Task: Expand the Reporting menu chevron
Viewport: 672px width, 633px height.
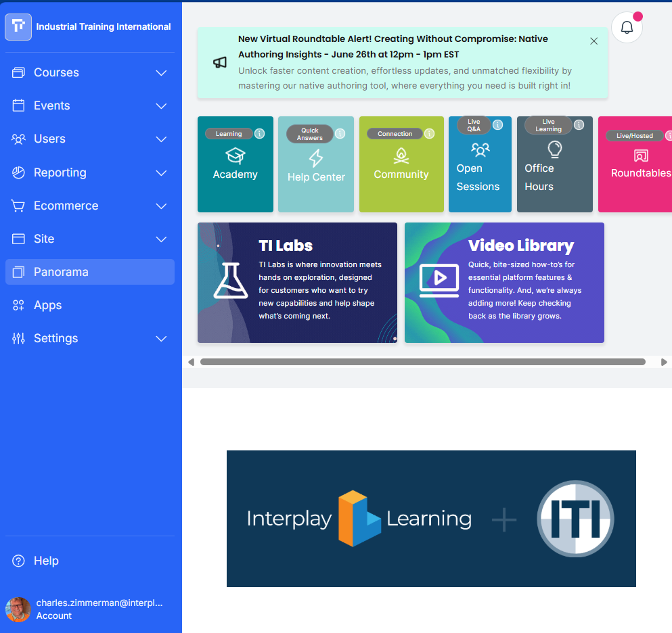Action: [161, 173]
